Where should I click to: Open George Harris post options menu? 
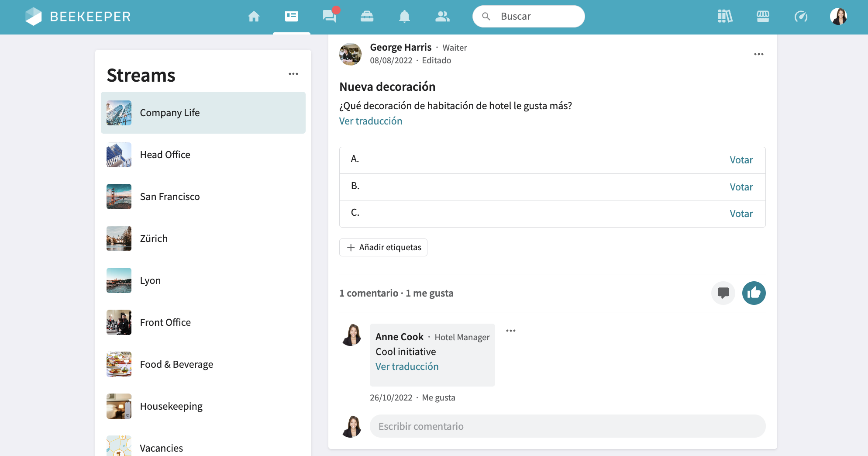[758, 54]
